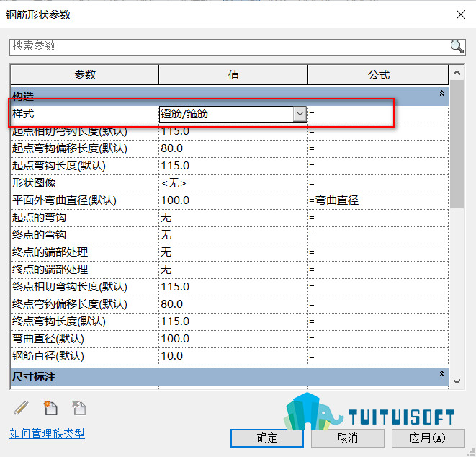Click the scrollbar up arrow
Viewport: 476px width, 457px height.
(x=457, y=73)
